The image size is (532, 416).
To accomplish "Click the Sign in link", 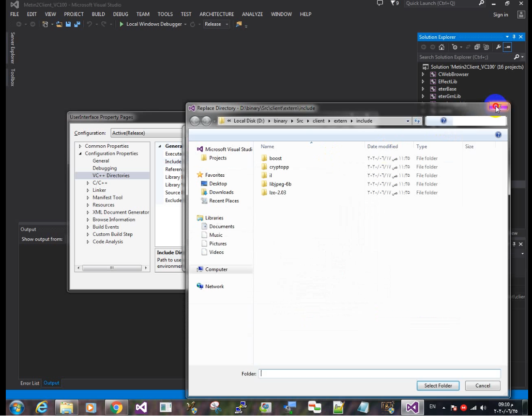I will point(501,15).
